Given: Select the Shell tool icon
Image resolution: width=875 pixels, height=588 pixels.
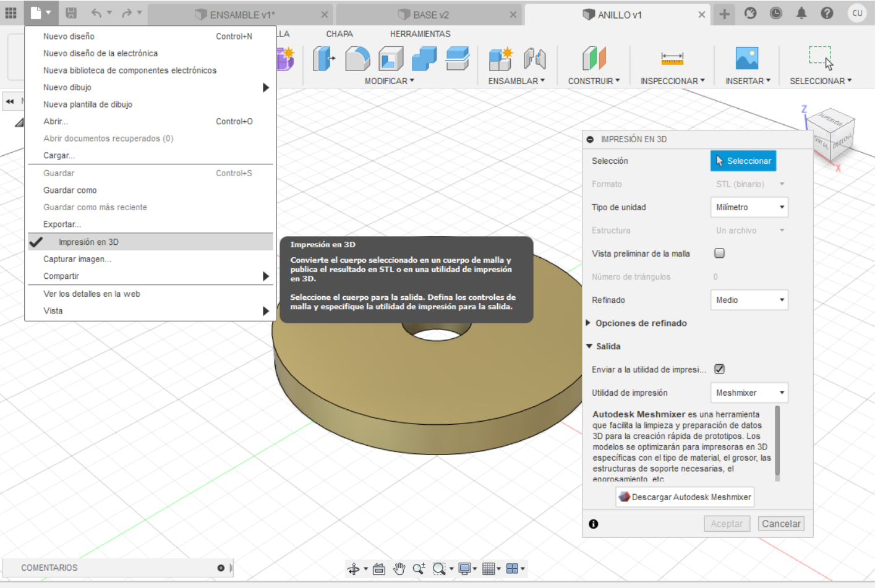Looking at the screenshot, I should click(391, 59).
